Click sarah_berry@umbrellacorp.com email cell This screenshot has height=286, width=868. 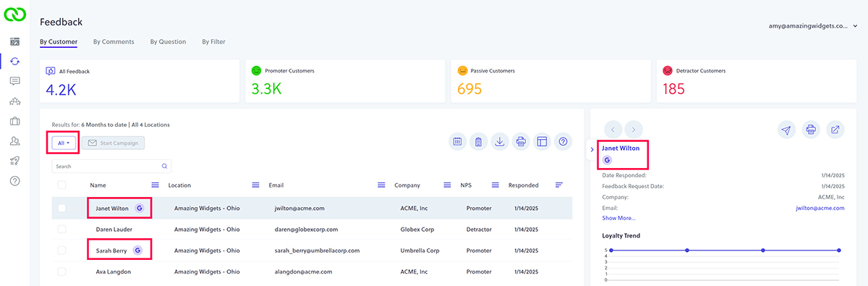(x=317, y=251)
